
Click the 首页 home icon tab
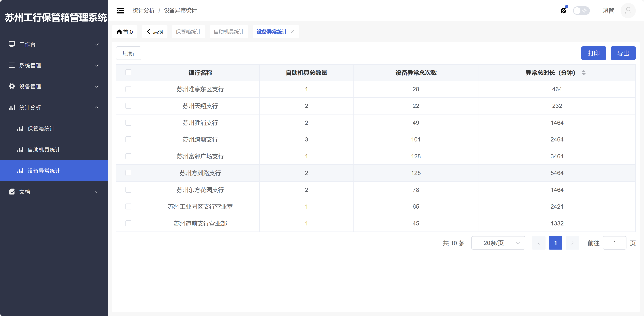(x=125, y=32)
